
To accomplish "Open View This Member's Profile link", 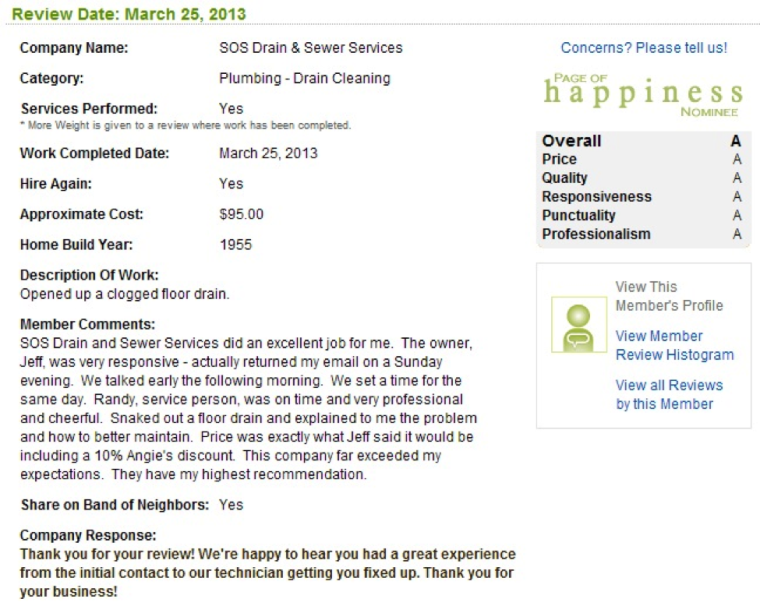I will (x=669, y=296).
